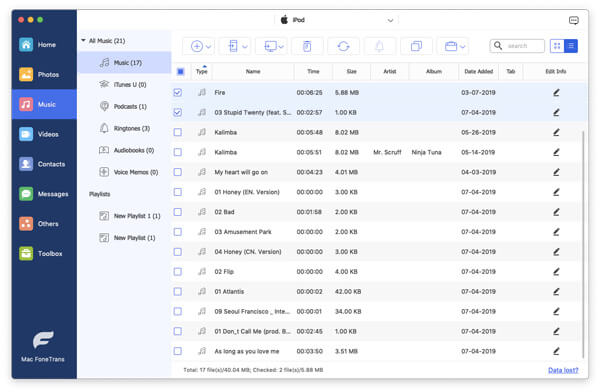Click the trash delete icon in toolbar

pos(307,46)
